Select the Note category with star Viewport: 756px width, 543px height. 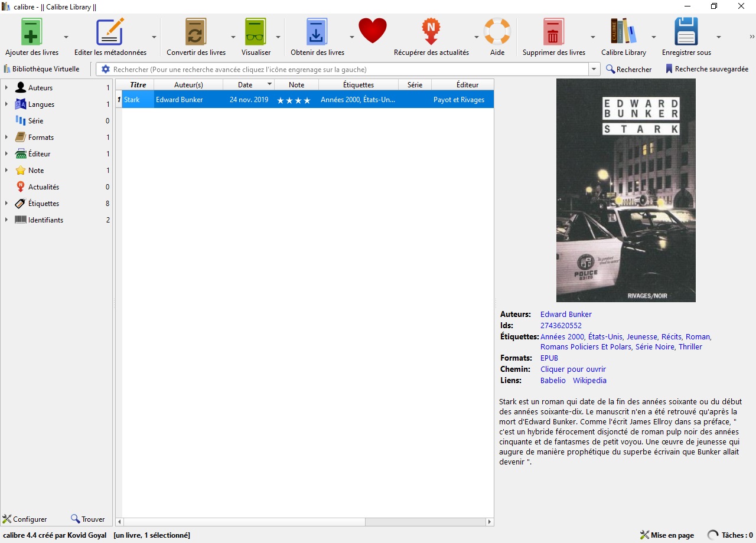[36, 171]
